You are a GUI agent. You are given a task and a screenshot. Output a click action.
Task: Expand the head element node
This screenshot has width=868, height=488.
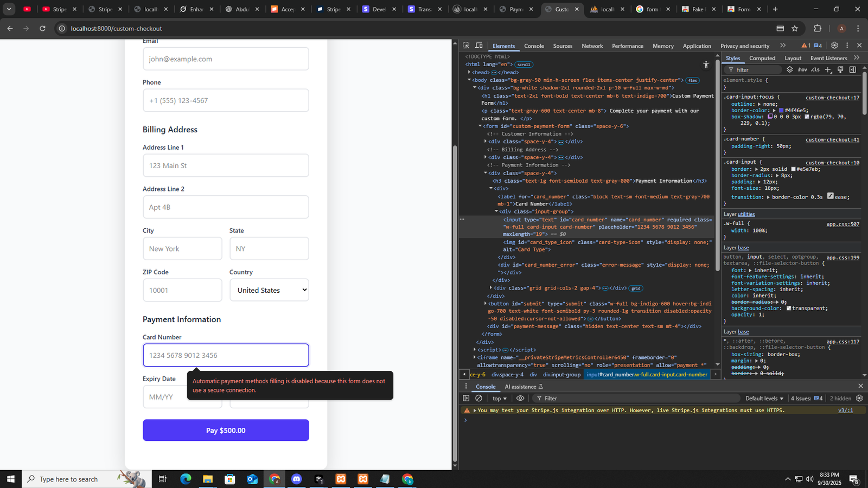(469, 72)
